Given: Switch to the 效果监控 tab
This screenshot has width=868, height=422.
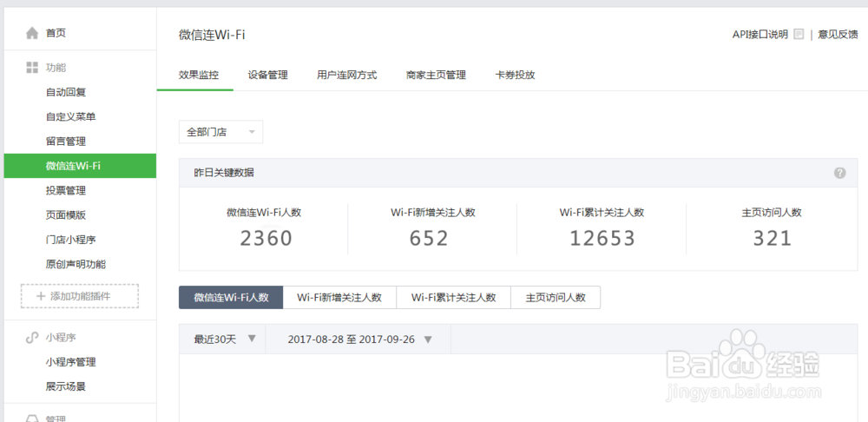Looking at the screenshot, I should point(199,75).
